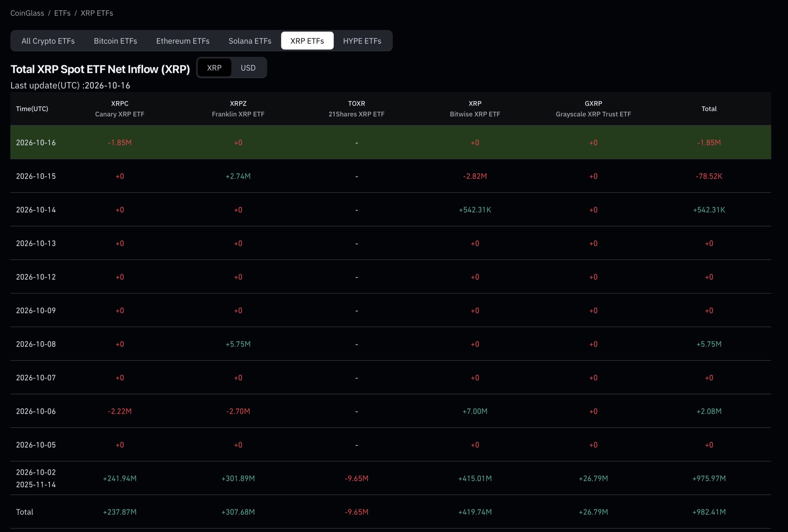Switch to the Ethereum ETFs tab
This screenshot has height=532, width=788.
183,41
